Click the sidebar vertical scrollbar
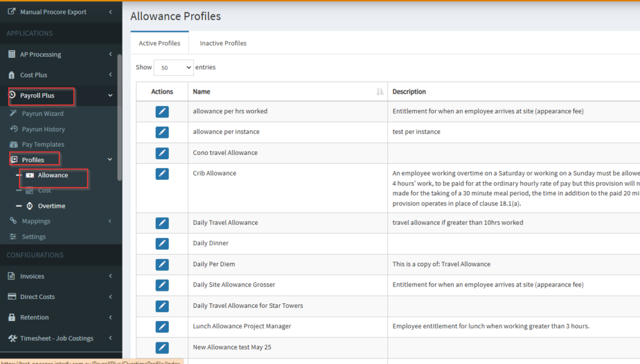This screenshot has width=640, height=364. 119,119
